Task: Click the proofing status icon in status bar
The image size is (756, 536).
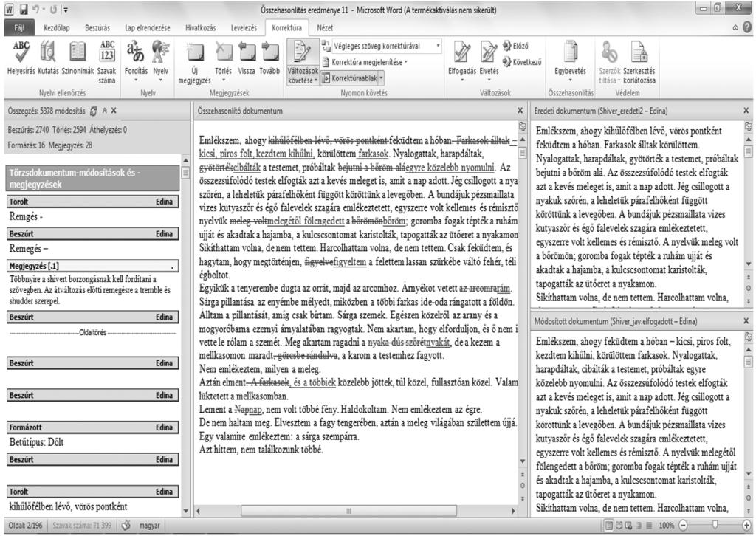Action: [x=126, y=526]
